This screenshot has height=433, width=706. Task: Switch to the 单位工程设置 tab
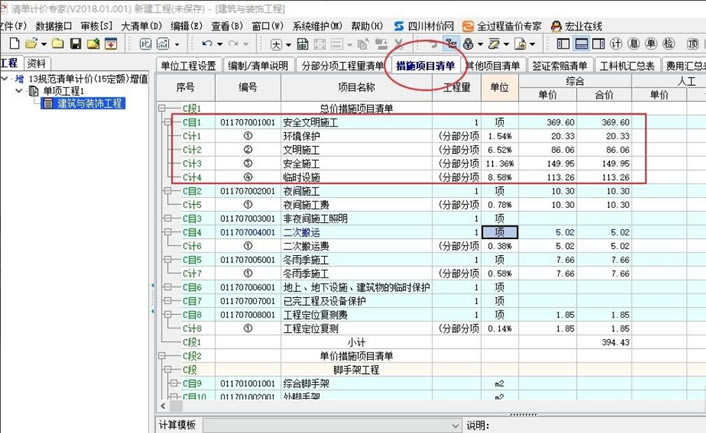(x=188, y=66)
